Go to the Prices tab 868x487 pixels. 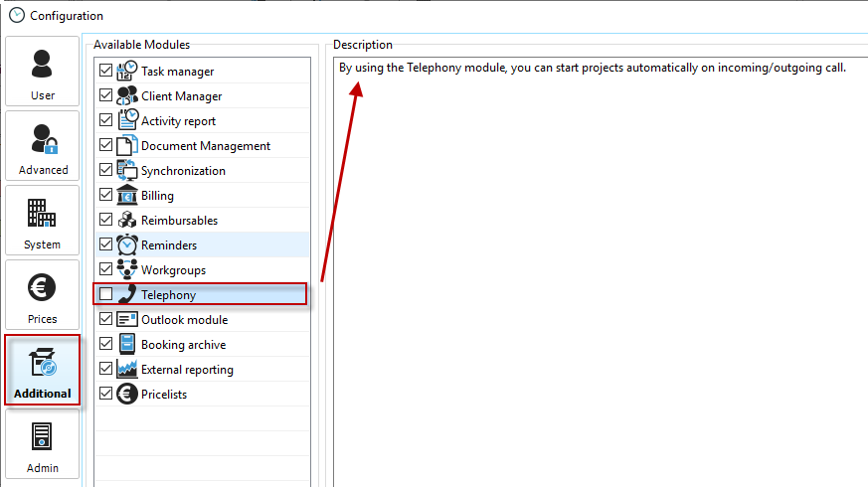(x=43, y=295)
